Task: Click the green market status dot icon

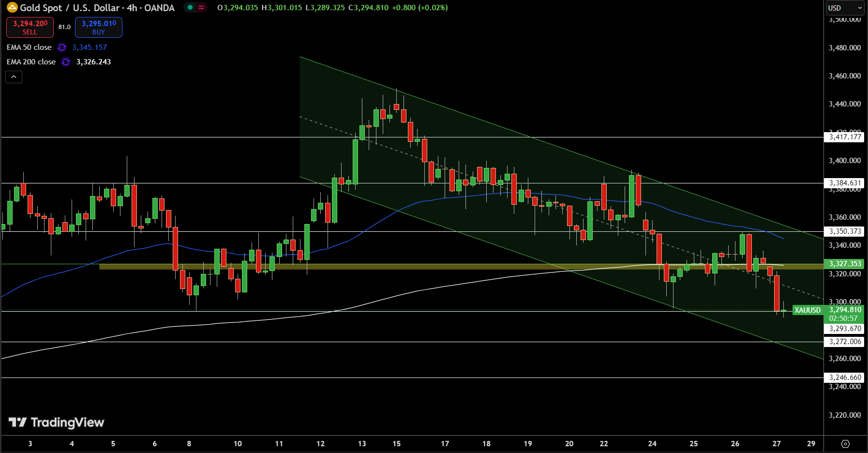Action: 190,7
